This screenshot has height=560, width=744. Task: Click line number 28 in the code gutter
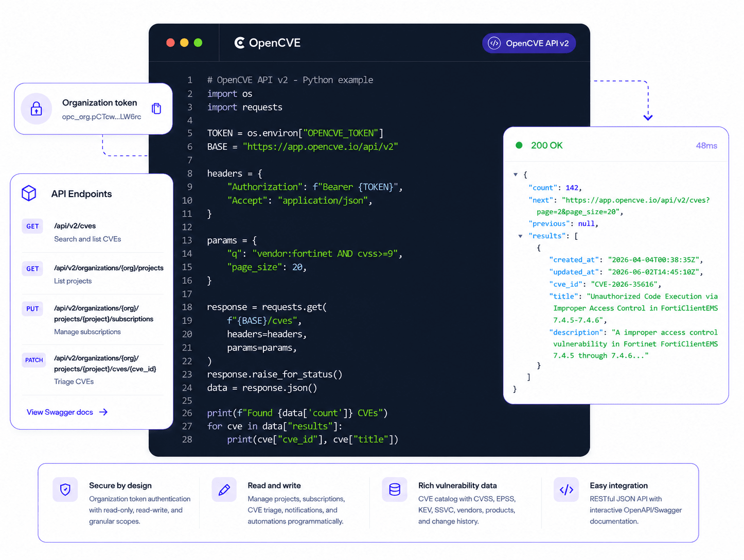187,439
